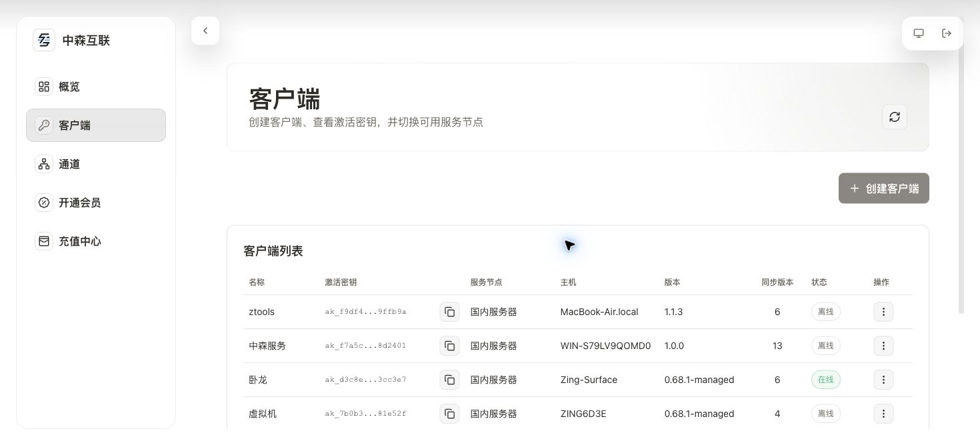Click key text ak_7b0b3...81e52f
Image resolution: width=980 pixels, height=445 pixels.
click(x=365, y=414)
